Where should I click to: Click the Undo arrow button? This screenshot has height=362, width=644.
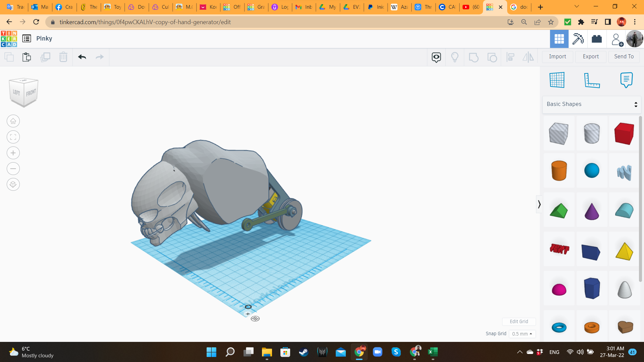pyautogui.click(x=82, y=57)
